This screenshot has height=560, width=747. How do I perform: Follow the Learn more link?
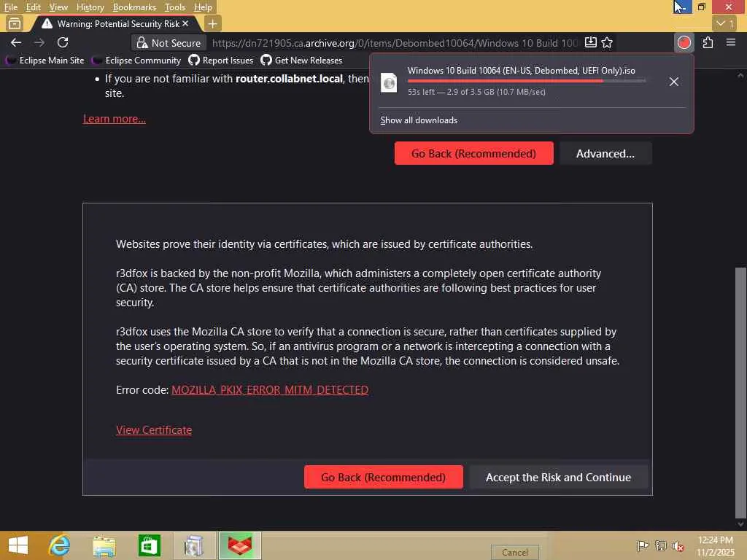tap(115, 119)
